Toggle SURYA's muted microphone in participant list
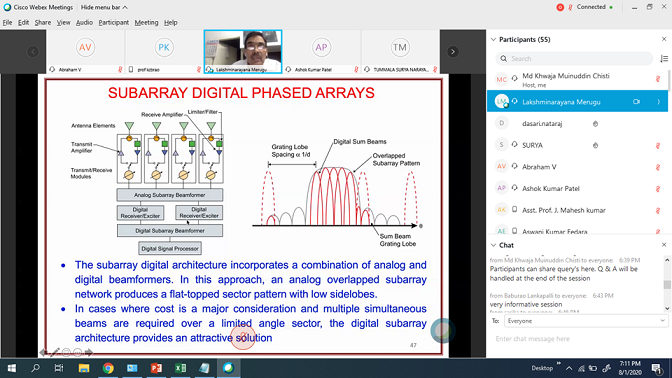 (657, 146)
